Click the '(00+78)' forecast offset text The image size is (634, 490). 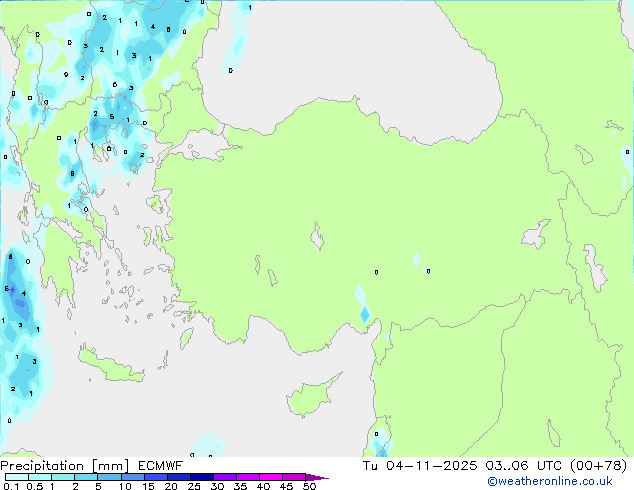[598, 466]
